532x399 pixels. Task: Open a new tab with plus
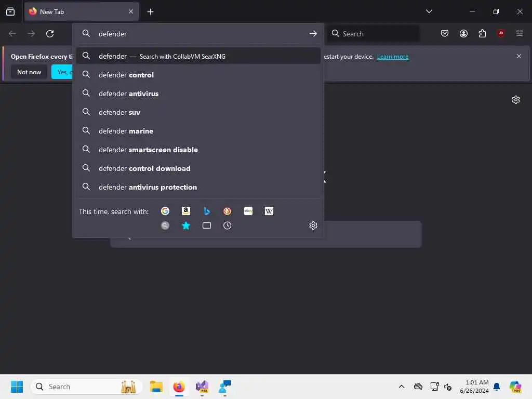[150, 12]
